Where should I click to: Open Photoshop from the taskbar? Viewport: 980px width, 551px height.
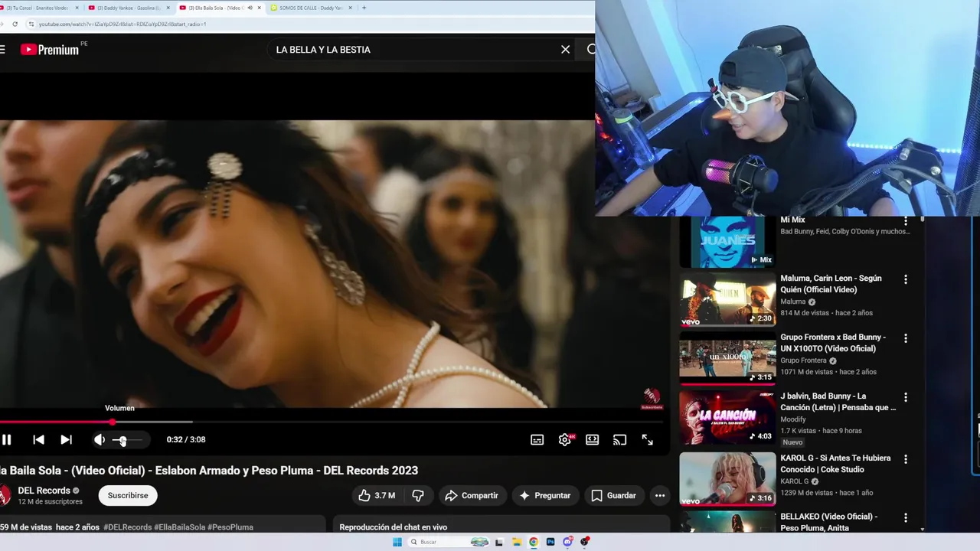pyautogui.click(x=550, y=542)
